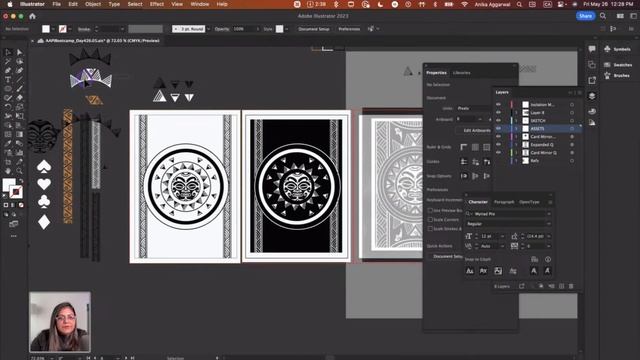The width and height of the screenshot is (640, 360).
Task: Select the Pen tool
Action: (8, 70)
